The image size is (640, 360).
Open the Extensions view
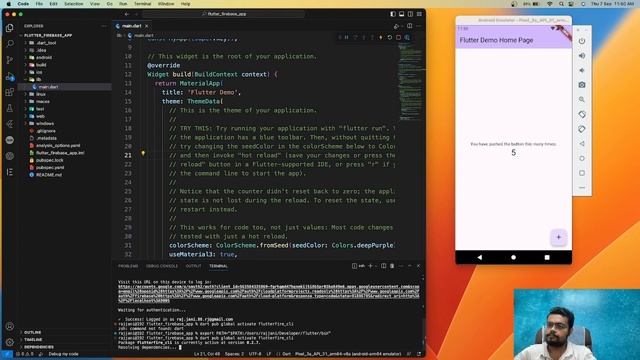point(10,92)
